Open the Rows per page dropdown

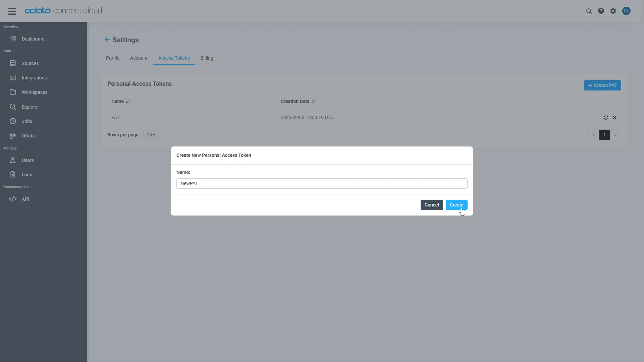point(151,135)
